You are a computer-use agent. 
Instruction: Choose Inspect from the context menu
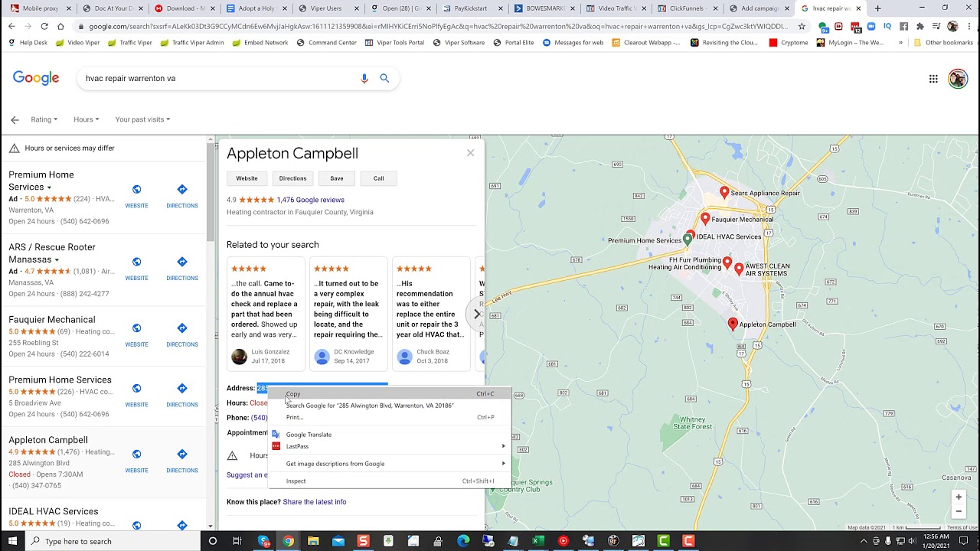[x=390, y=481]
